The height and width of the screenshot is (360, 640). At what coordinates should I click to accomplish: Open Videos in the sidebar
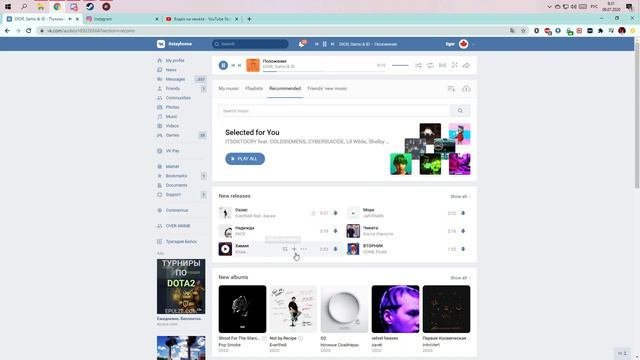(172, 126)
